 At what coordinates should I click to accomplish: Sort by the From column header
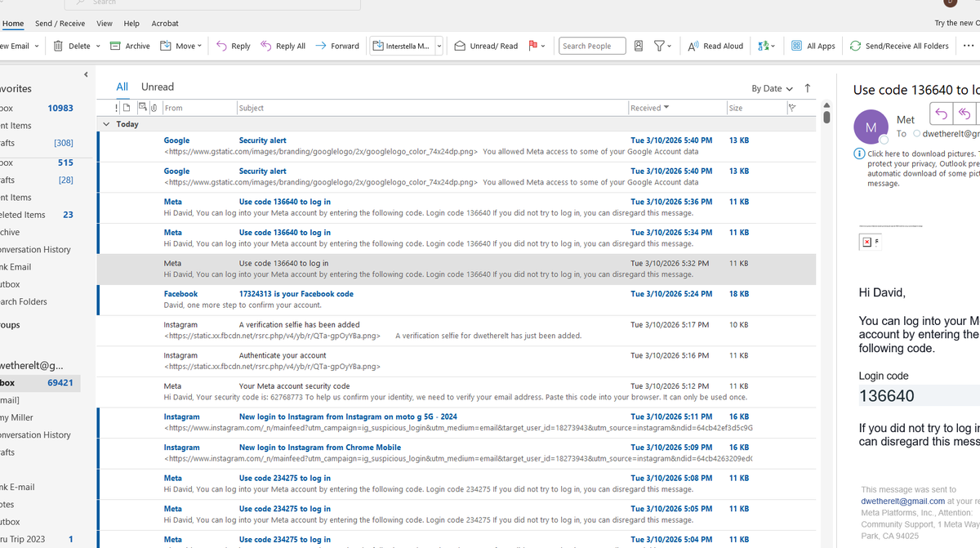pyautogui.click(x=198, y=108)
